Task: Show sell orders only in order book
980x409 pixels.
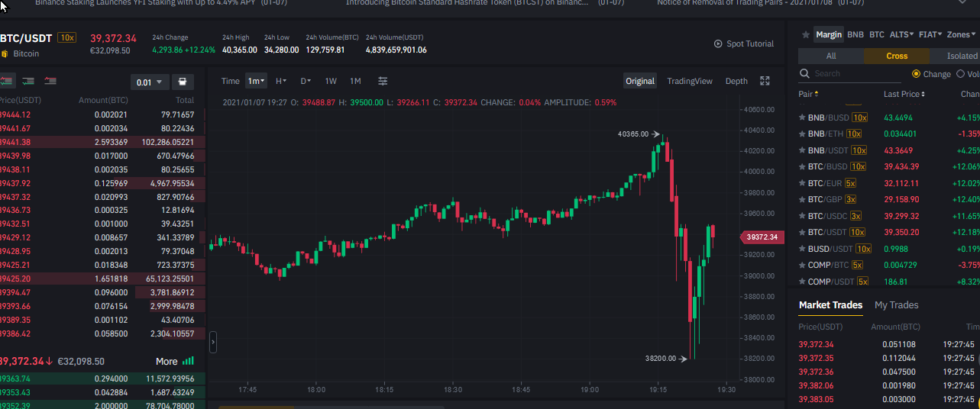Action: 51,81
